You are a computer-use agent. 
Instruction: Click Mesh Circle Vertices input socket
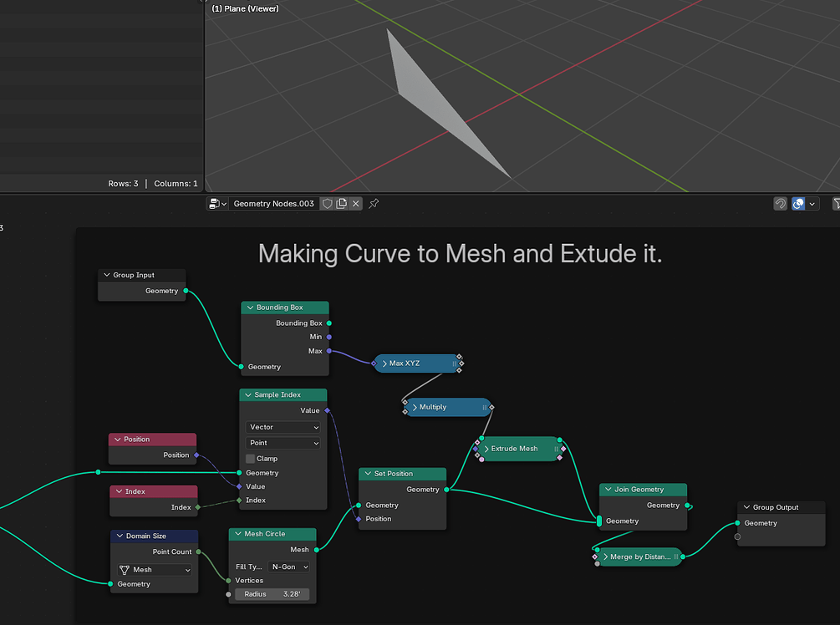point(229,581)
